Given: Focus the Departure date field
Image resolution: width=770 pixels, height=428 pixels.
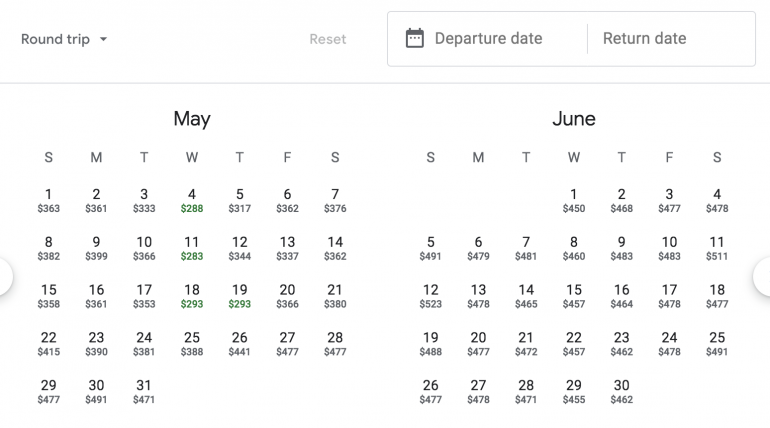Looking at the screenshot, I should click(x=488, y=39).
